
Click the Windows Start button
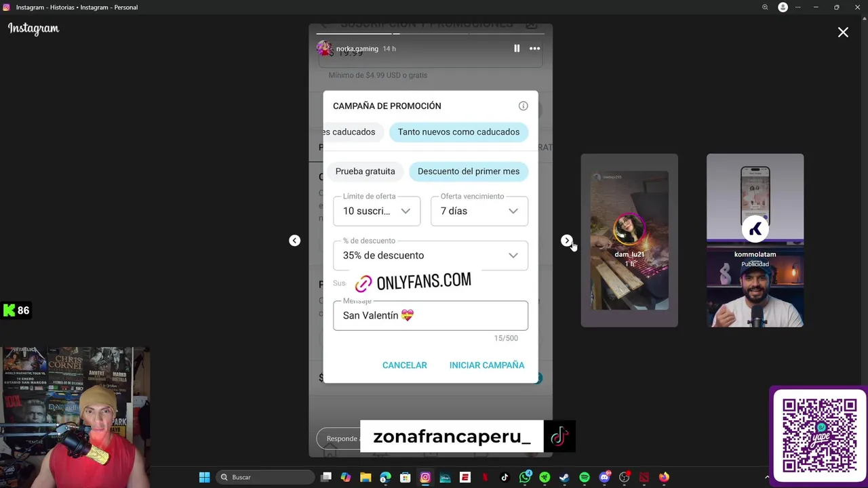pos(204,477)
